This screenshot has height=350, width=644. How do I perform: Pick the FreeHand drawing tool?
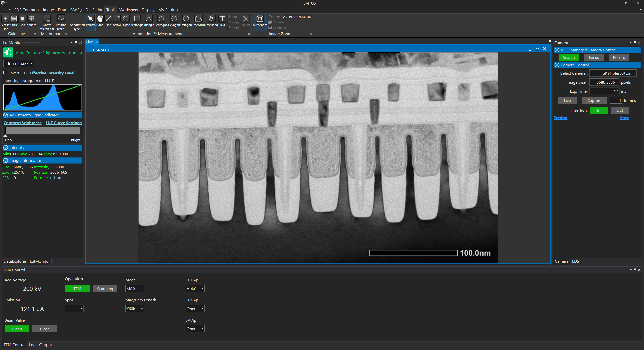[211, 19]
